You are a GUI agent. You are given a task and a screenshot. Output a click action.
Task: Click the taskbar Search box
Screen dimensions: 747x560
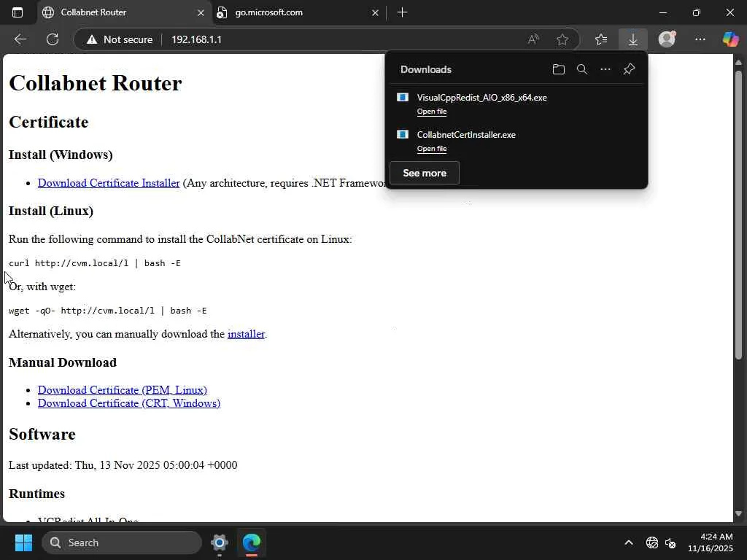[122, 542]
